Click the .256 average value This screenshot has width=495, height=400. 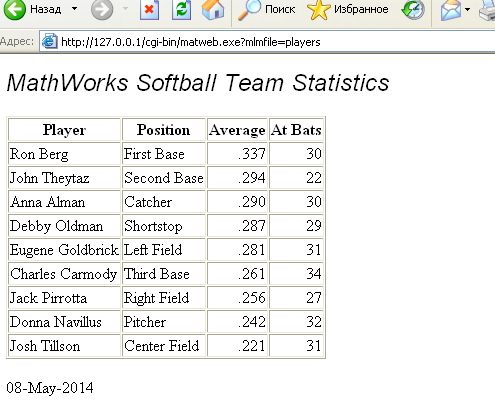pos(252,298)
